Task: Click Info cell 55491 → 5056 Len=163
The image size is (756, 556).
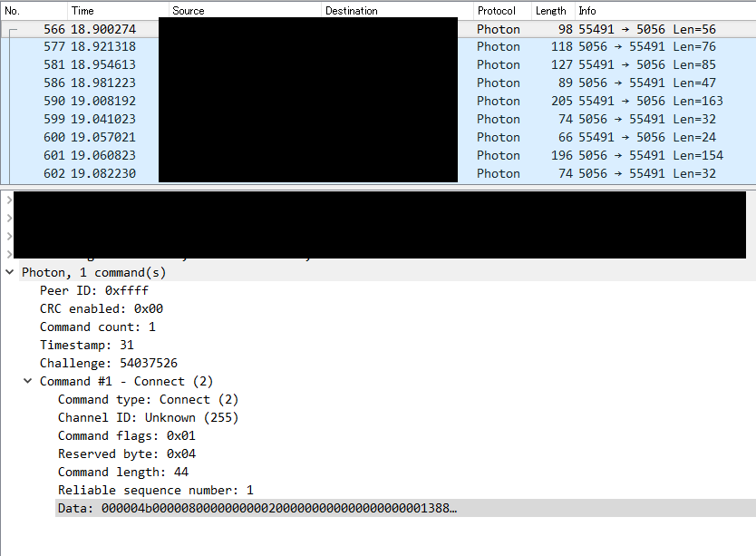Action: (x=651, y=101)
